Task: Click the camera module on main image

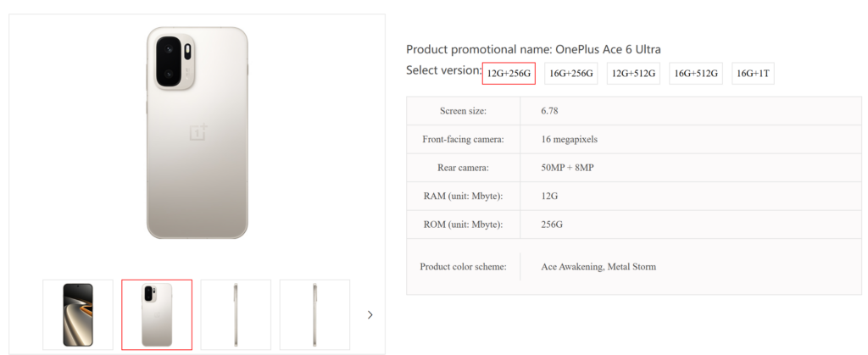Action: click(x=173, y=62)
